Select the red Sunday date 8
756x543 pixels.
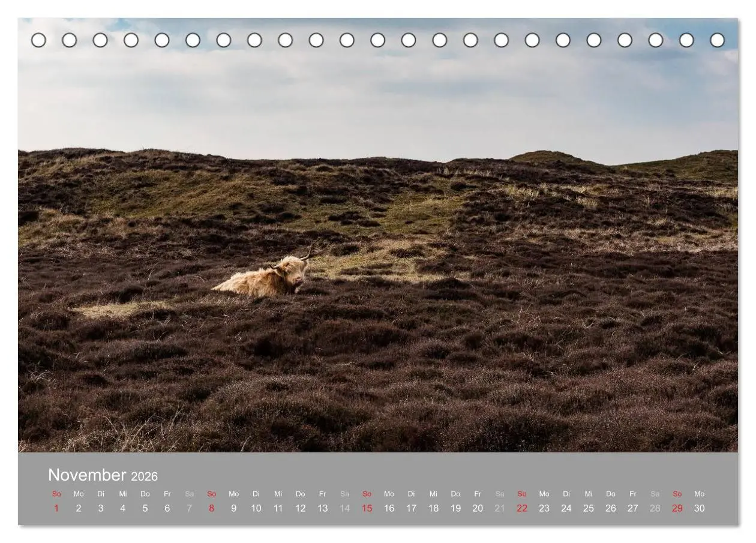tap(212, 508)
